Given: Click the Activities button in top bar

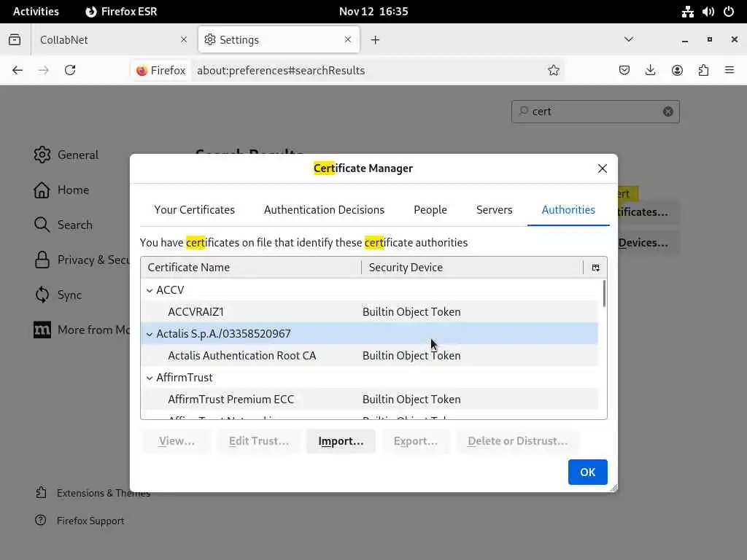Looking at the screenshot, I should tap(36, 12).
